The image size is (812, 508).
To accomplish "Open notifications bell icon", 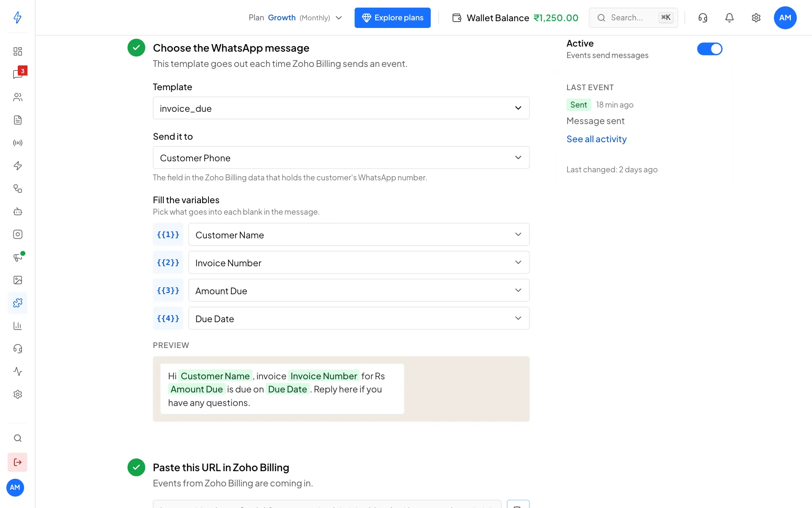I will point(729,18).
